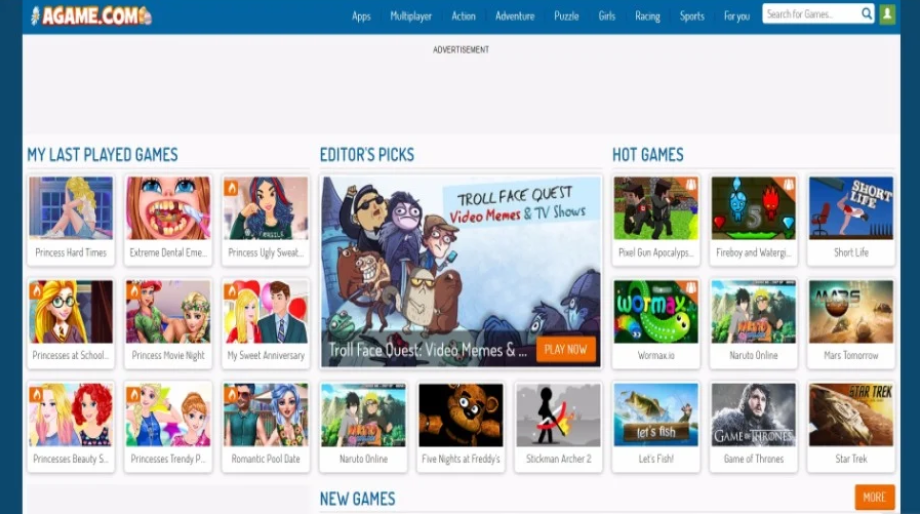Click the Five Nights at Freddy's title

pos(461,459)
